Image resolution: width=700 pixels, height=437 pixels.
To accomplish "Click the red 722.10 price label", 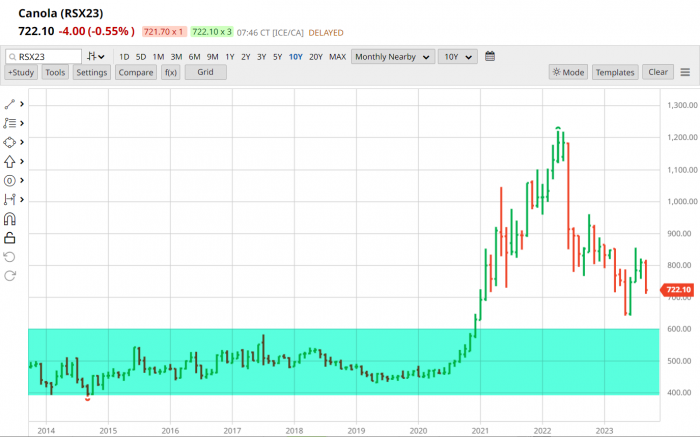I will [x=676, y=290].
